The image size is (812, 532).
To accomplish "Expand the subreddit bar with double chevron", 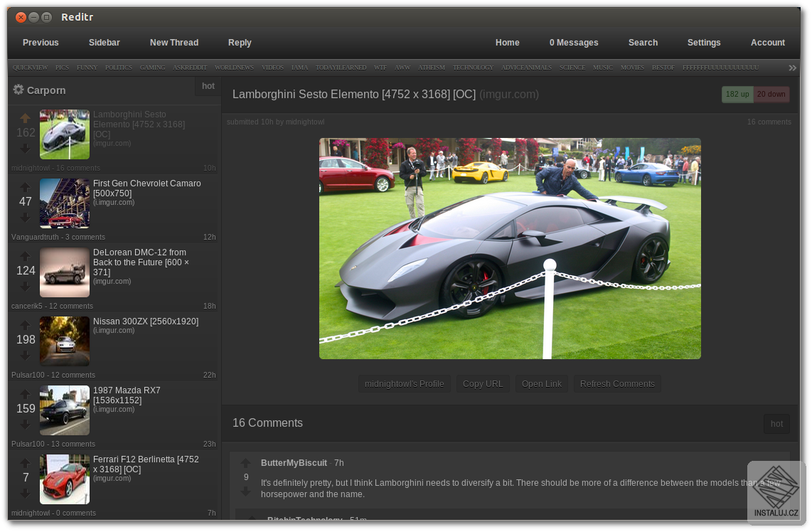I will (x=792, y=68).
